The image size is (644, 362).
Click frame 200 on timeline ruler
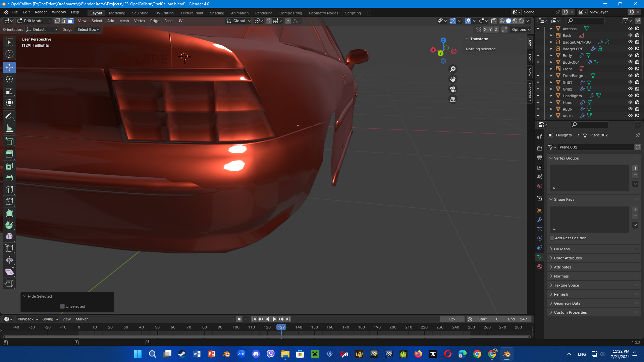[x=393, y=327]
